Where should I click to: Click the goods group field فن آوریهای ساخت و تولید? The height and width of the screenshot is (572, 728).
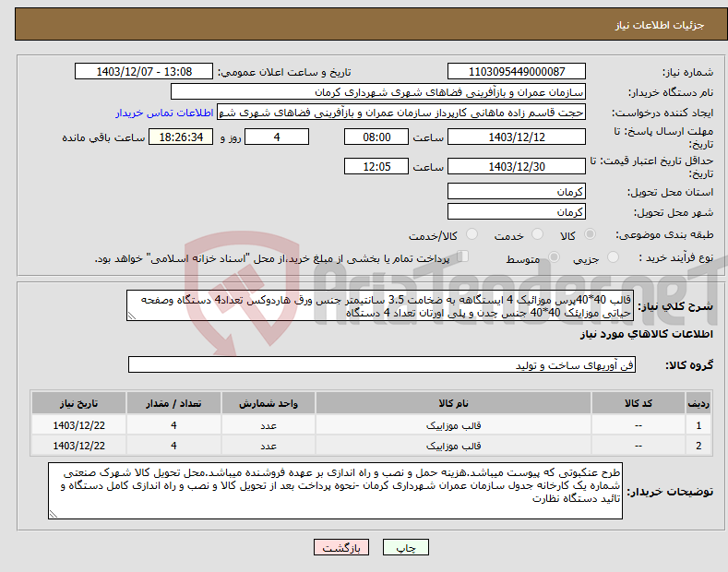[382, 365]
